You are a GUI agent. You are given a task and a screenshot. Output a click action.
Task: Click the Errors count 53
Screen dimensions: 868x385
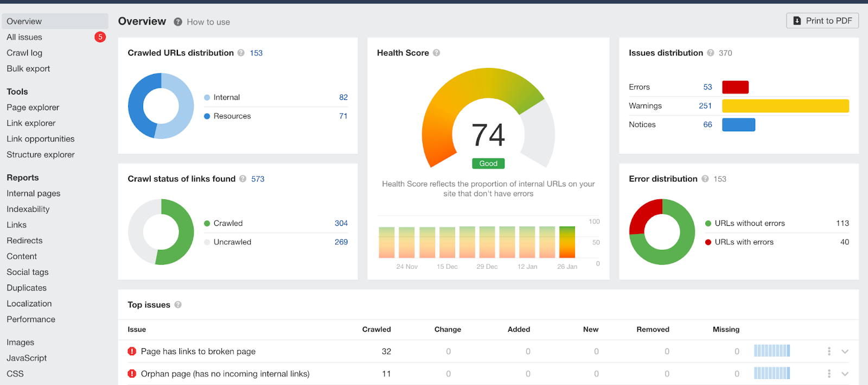[x=707, y=87]
